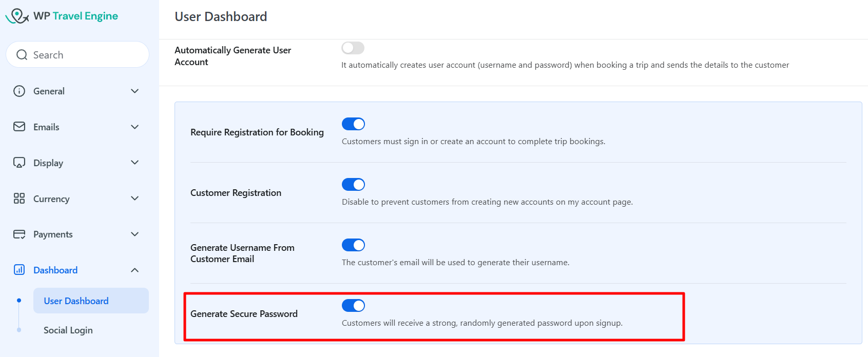Expand the General settings section

[x=134, y=91]
